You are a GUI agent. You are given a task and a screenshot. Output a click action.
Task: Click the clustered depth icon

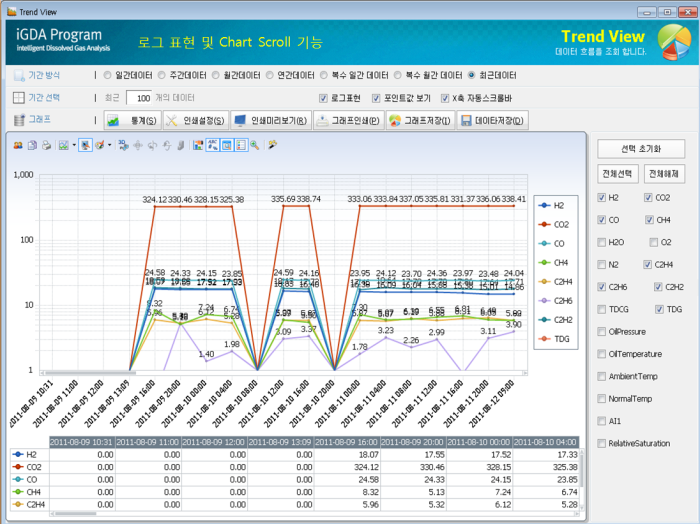pyautogui.click(x=181, y=145)
